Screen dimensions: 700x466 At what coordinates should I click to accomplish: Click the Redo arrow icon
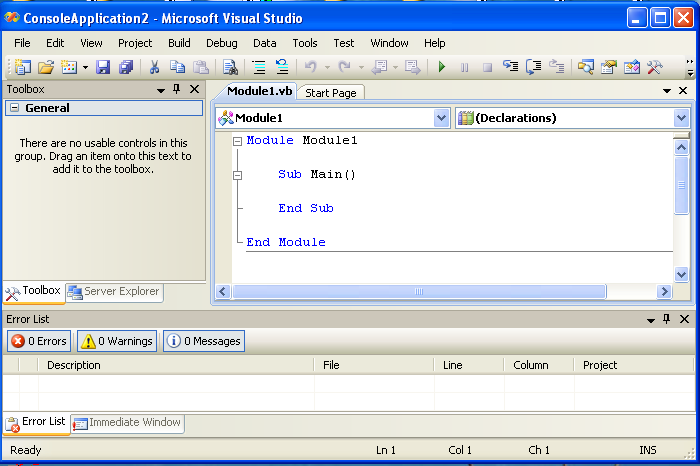pos(344,67)
